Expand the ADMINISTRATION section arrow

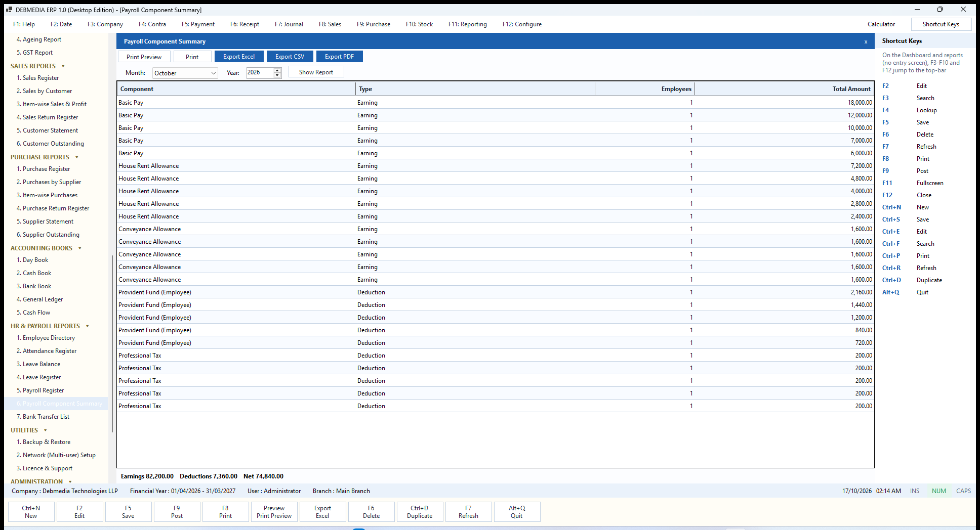pos(70,481)
